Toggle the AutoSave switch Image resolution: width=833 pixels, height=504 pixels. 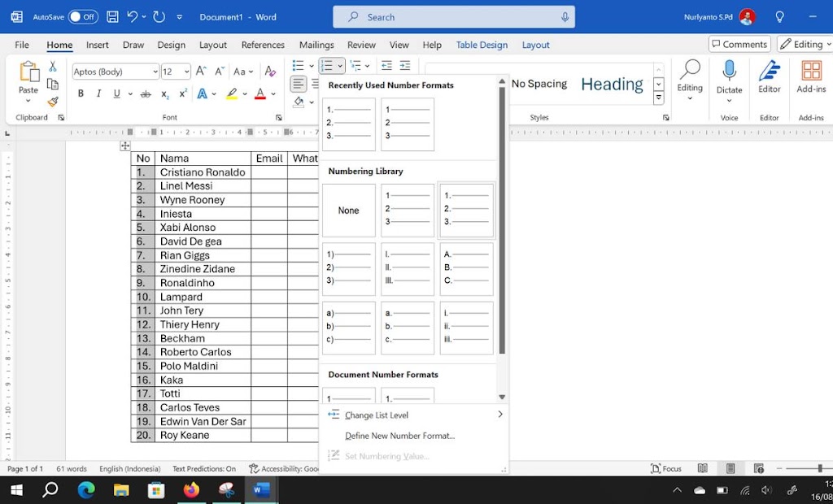(x=83, y=17)
